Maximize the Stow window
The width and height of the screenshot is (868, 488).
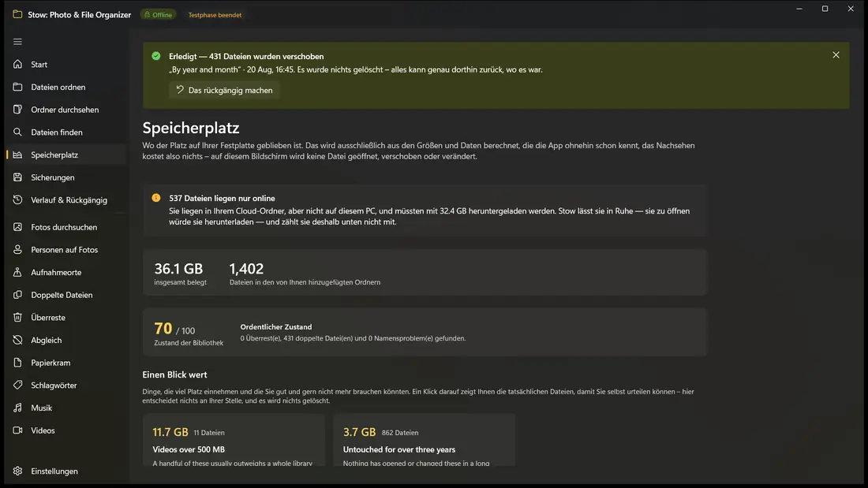(825, 9)
